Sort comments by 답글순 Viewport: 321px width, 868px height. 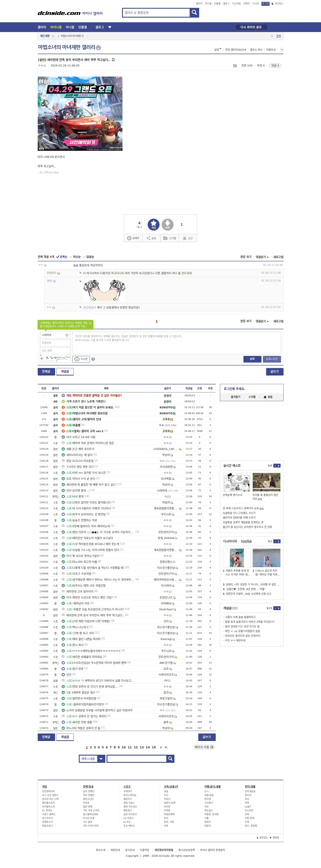click(89, 257)
